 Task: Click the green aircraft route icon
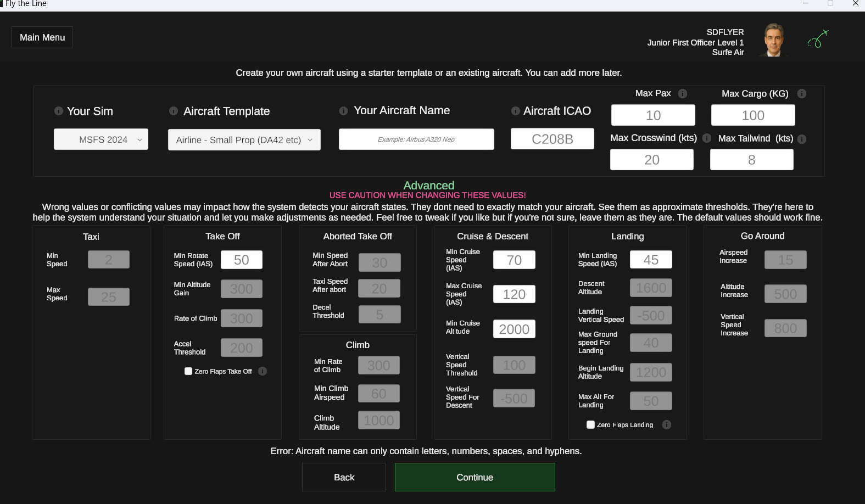pos(818,40)
